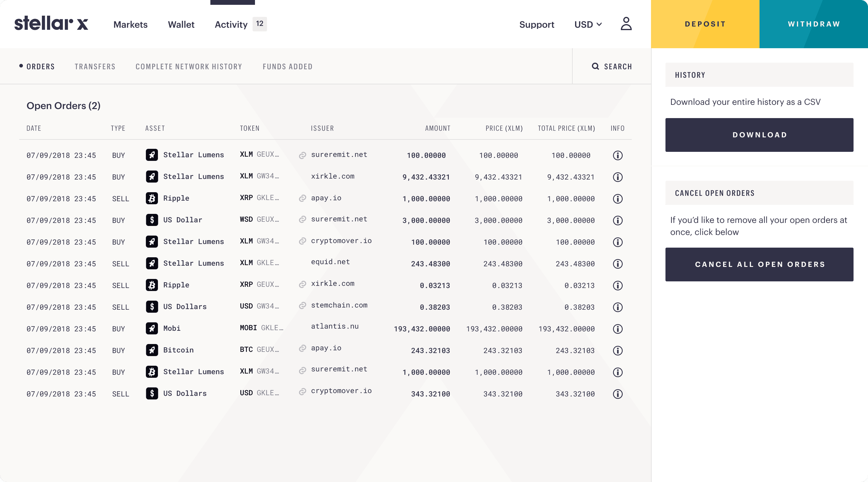Screen dimensions: 868x482
Task: Click the bitcoin icon of the 0.03213 Ripple order
Action: [152, 285]
